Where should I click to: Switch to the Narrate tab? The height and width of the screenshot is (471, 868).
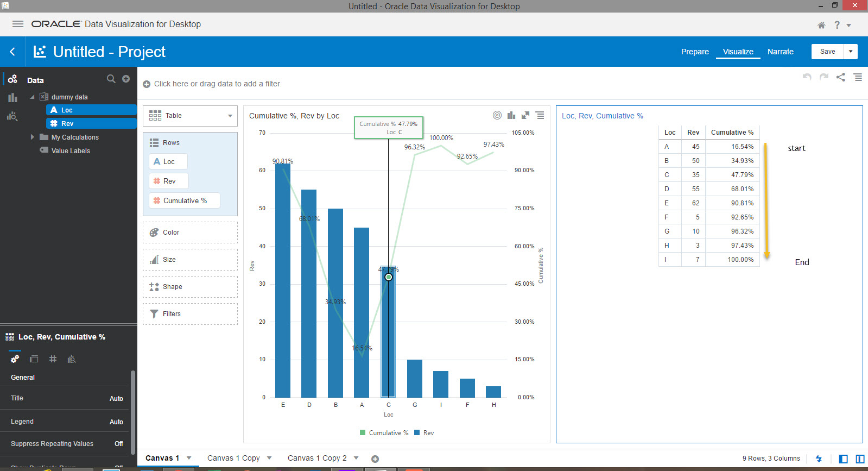click(x=780, y=52)
